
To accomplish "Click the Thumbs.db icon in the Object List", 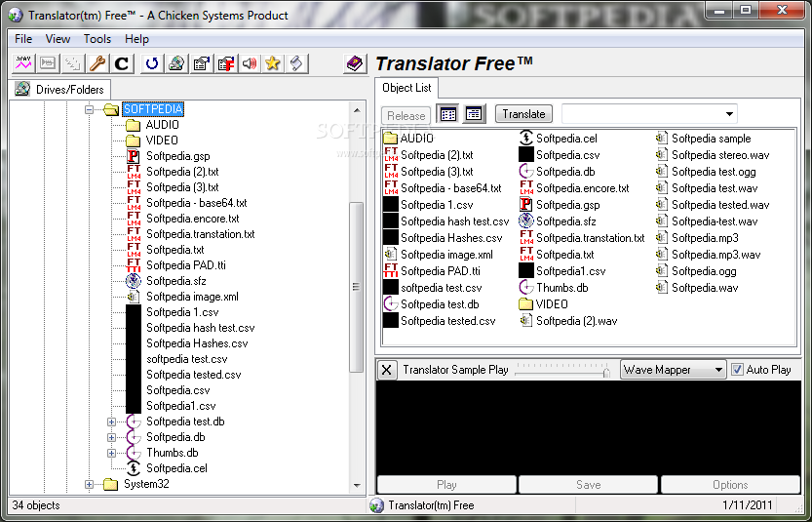I will point(526,287).
